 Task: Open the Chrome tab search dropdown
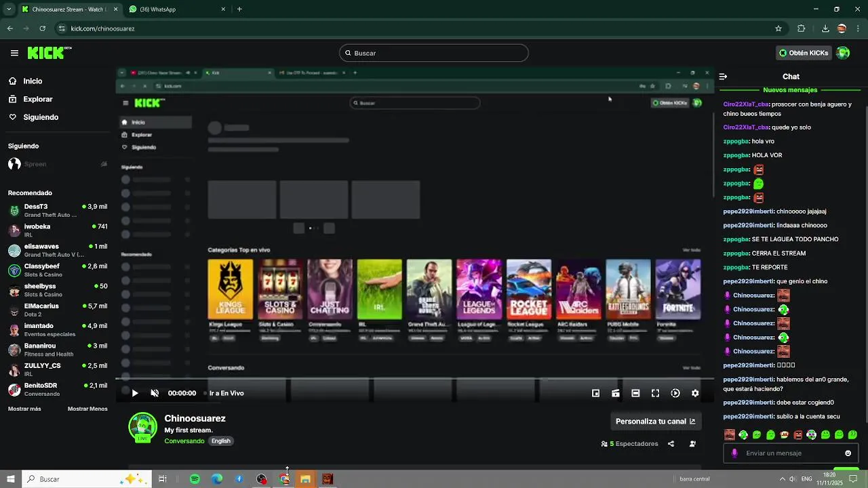pyautogui.click(x=9, y=9)
